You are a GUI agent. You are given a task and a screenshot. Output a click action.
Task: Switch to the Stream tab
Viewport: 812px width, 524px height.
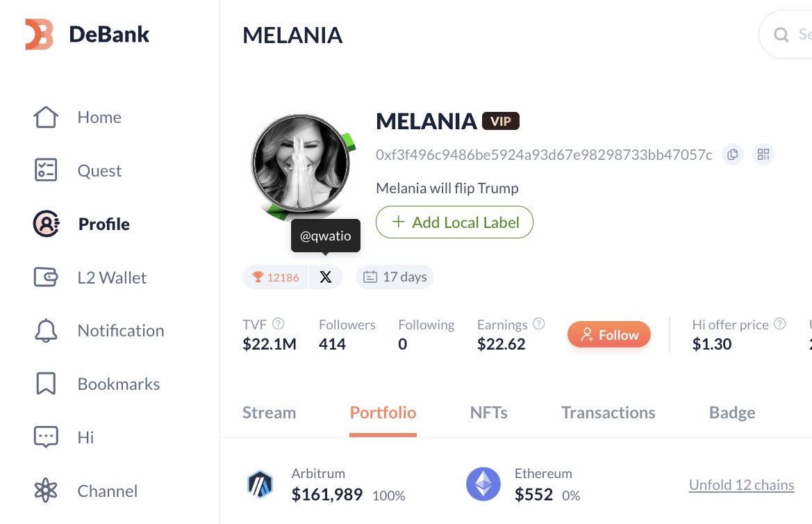point(269,413)
